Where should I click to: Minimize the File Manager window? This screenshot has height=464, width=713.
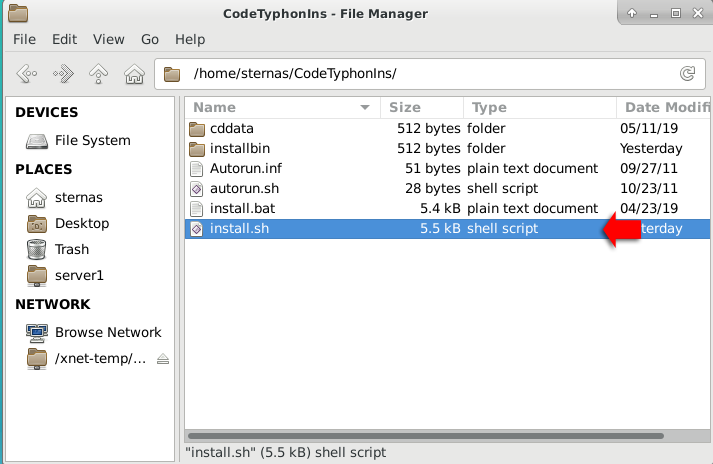click(x=654, y=14)
